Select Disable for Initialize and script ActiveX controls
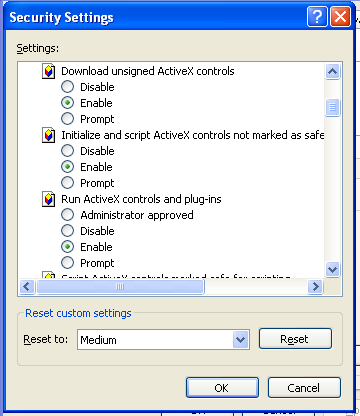This screenshot has width=360, height=416. click(67, 151)
